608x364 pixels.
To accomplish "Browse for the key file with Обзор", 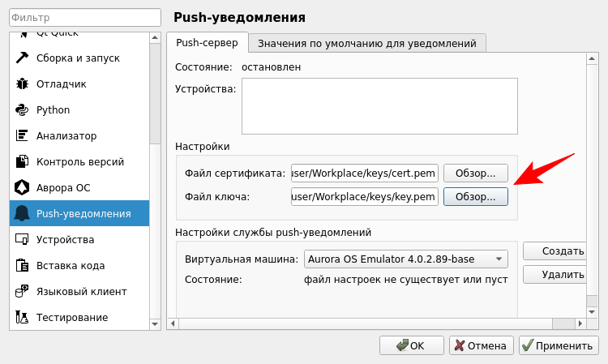I will 475,197.
